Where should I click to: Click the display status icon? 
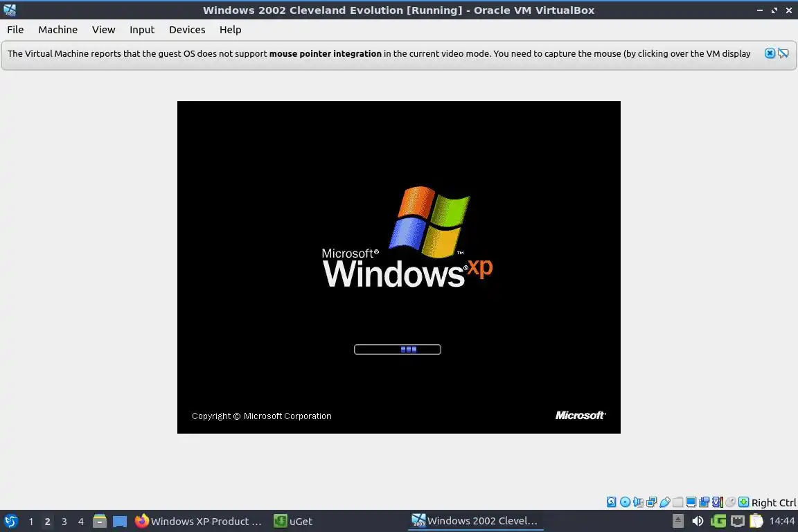(x=691, y=502)
